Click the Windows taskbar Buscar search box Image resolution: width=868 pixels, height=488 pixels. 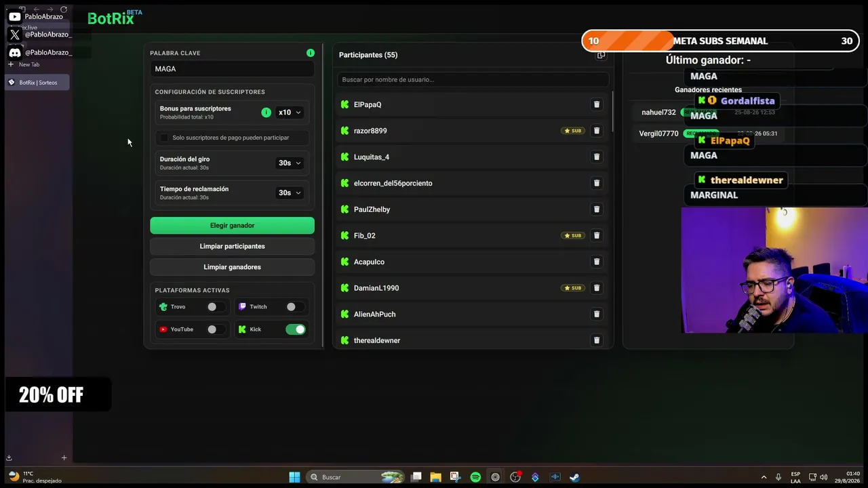coord(355,477)
